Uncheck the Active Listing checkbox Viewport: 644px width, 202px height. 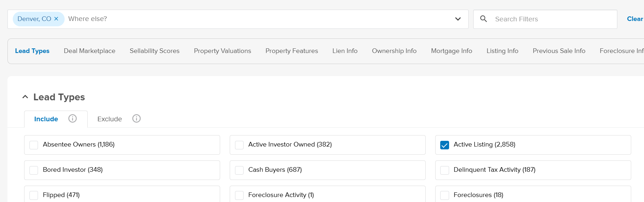[444, 145]
